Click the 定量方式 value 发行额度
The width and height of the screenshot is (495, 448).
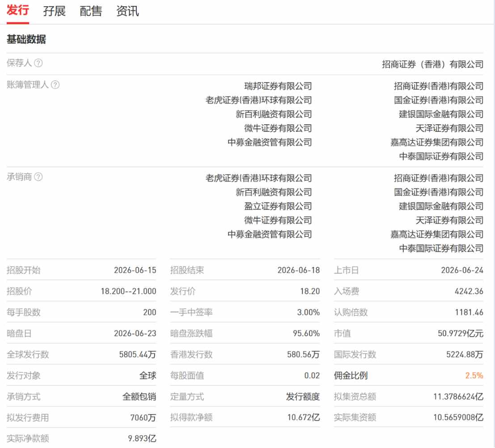303,397
